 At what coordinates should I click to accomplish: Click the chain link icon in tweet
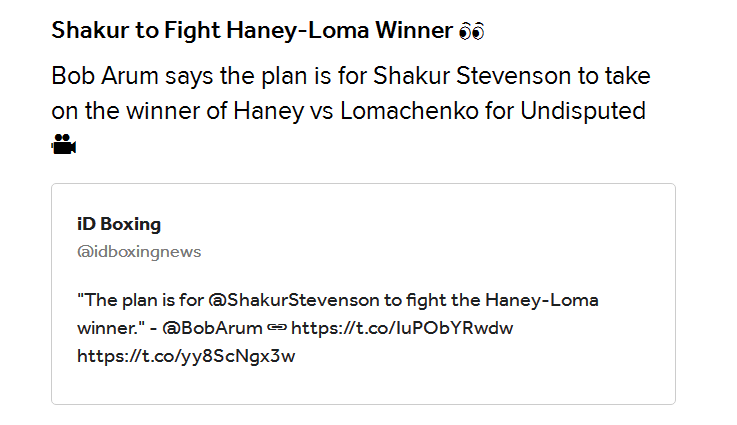point(276,328)
